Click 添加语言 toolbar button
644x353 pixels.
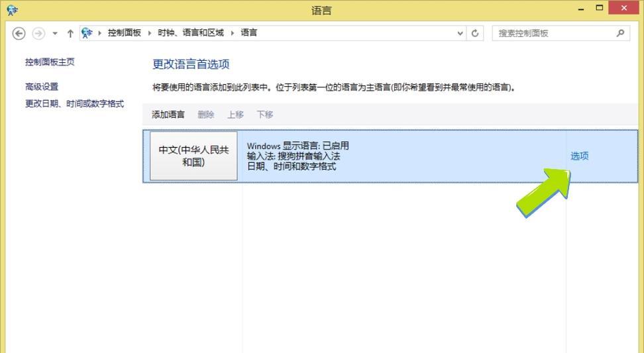click(168, 115)
